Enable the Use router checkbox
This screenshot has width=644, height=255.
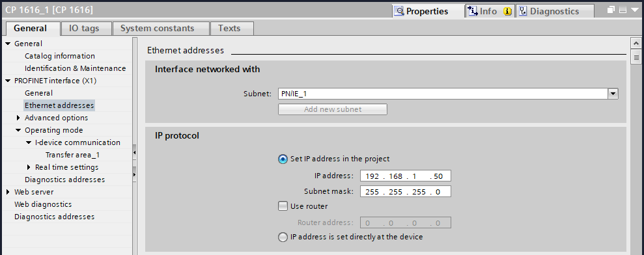pos(283,206)
